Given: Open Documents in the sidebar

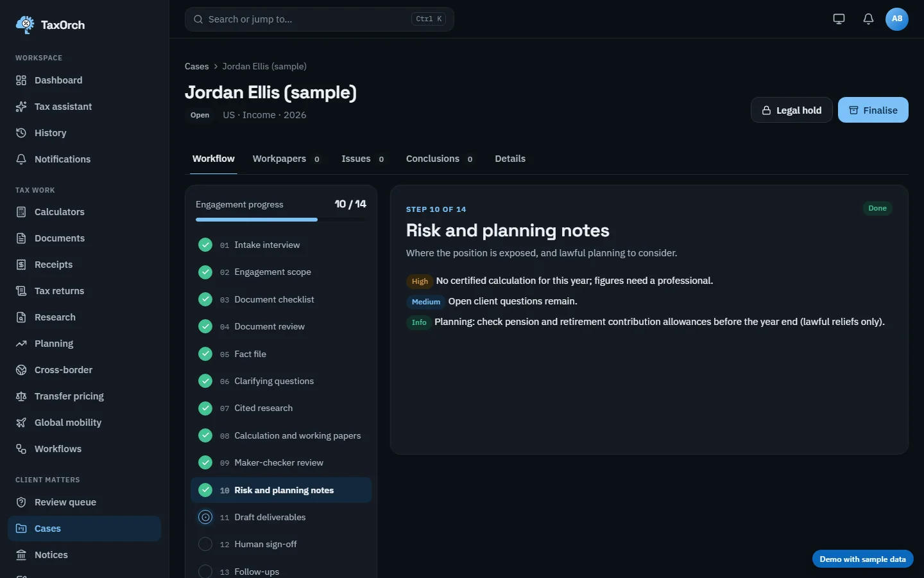Looking at the screenshot, I should [x=85, y=238].
